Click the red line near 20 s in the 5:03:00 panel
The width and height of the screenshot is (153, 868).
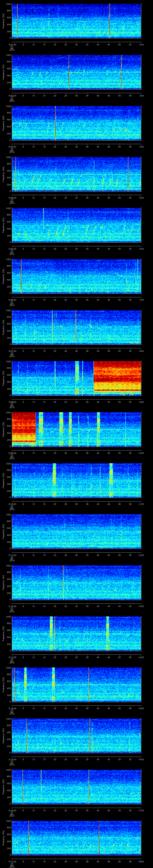click(x=55, y=123)
